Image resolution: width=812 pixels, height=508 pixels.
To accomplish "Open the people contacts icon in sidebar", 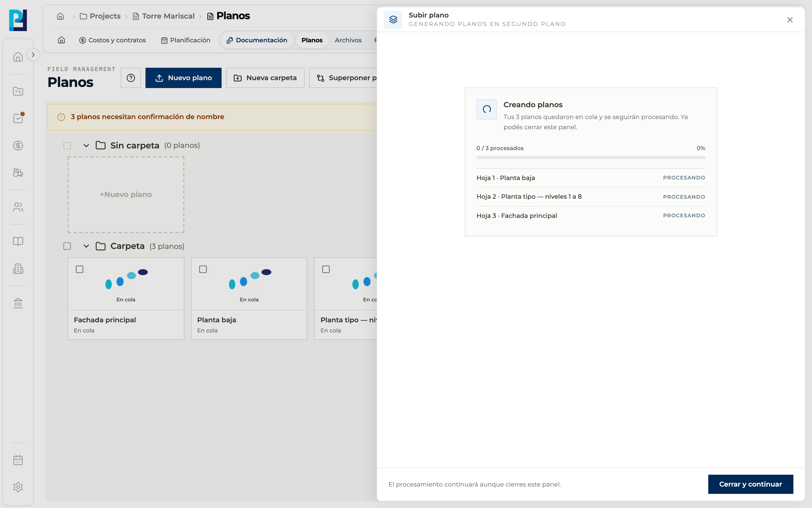I will click(x=18, y=207).
